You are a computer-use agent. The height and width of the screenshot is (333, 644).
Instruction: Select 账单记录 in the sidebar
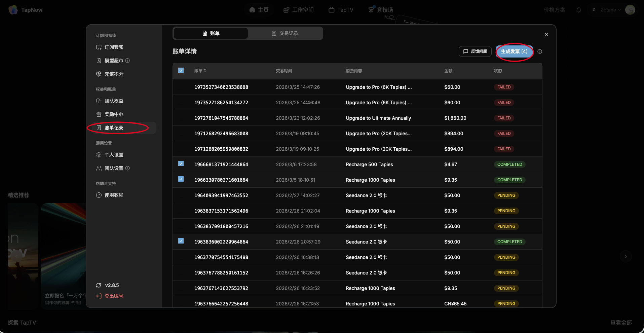coord(124,128)
